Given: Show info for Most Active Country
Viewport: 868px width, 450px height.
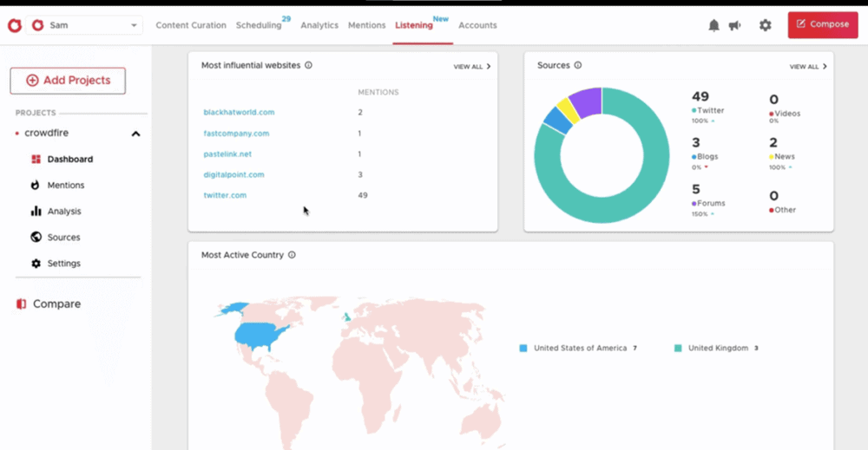Looking at the screenshot, I should 292,255.
